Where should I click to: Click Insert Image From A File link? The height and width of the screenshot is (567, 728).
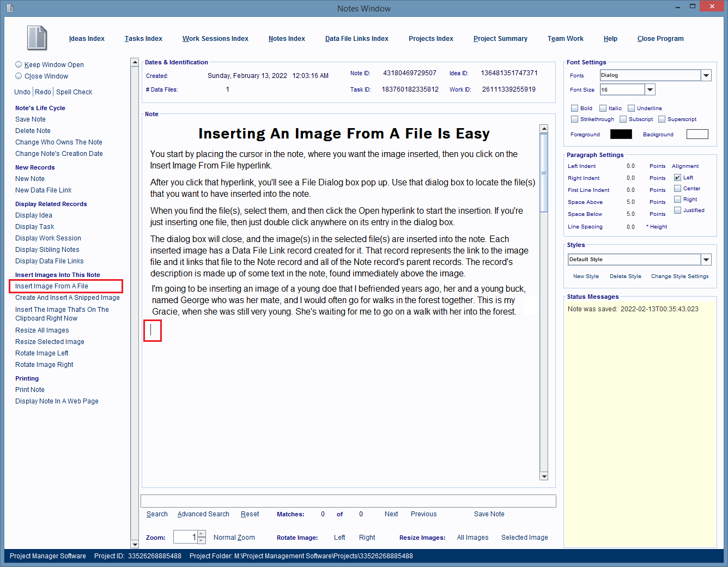(x=52, y=286)
